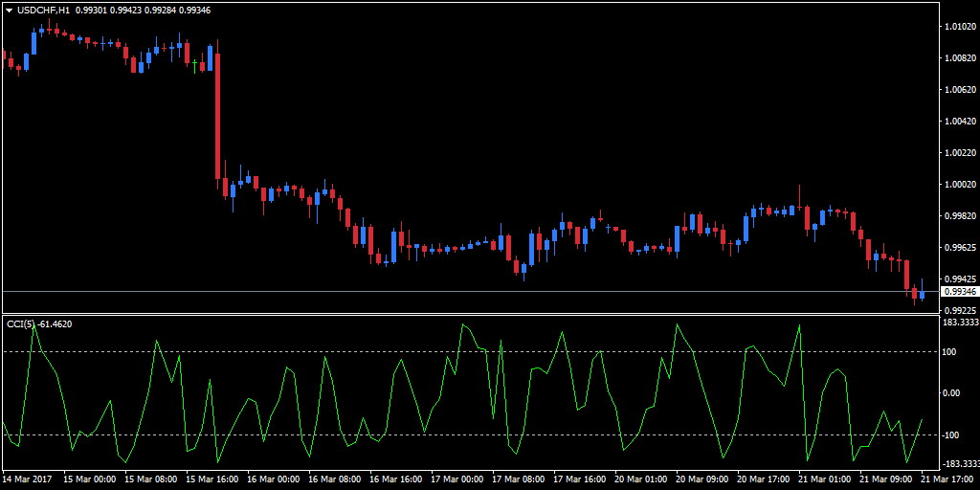Image resolution: width=980 pixels, height=490 pixels.
Task: Click the CCI(5) -61.4620 indicator label
Action: 38,323
